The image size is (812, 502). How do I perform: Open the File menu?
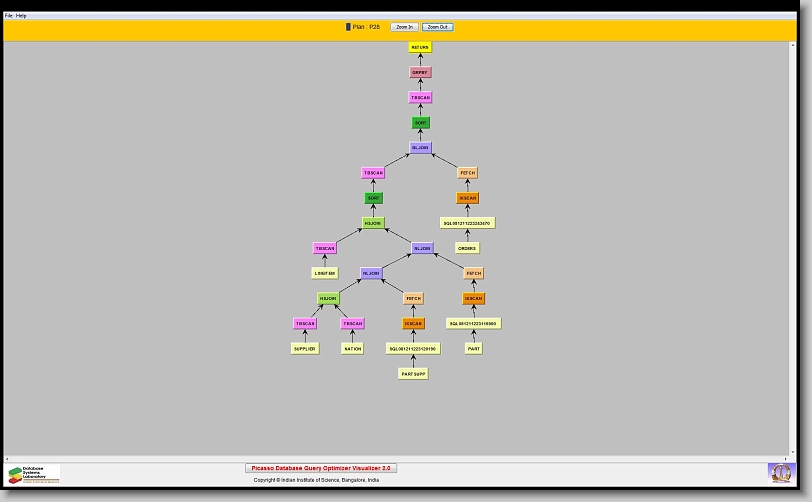click(9, 16)
